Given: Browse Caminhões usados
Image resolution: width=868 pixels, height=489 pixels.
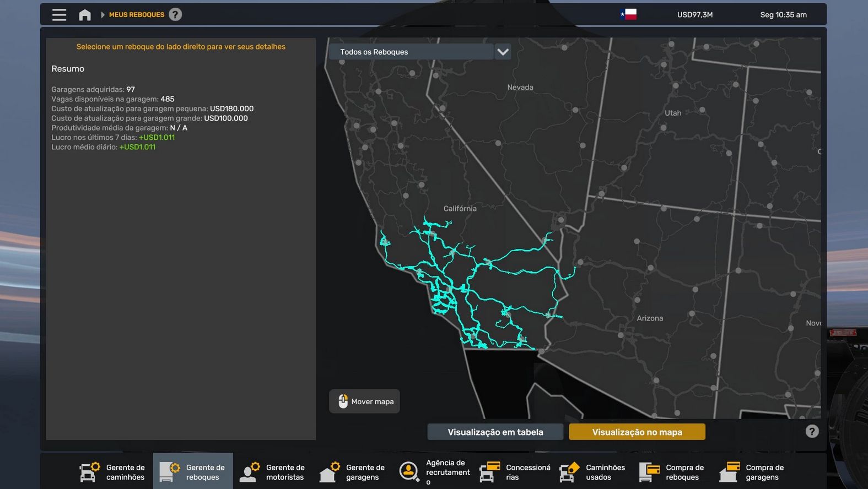Looking at the screenshot, I should tap(593, 472).
